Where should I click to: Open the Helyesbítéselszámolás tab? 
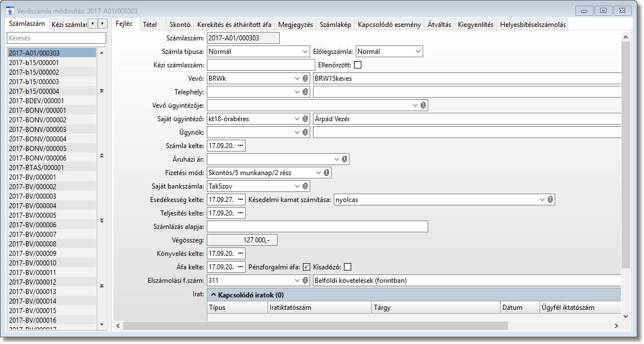pos(533,25)
